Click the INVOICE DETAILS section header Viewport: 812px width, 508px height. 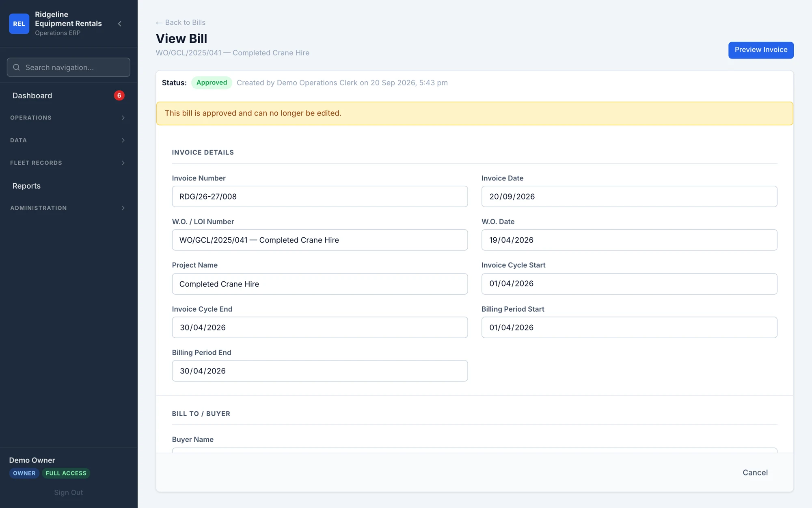point(203,153)
